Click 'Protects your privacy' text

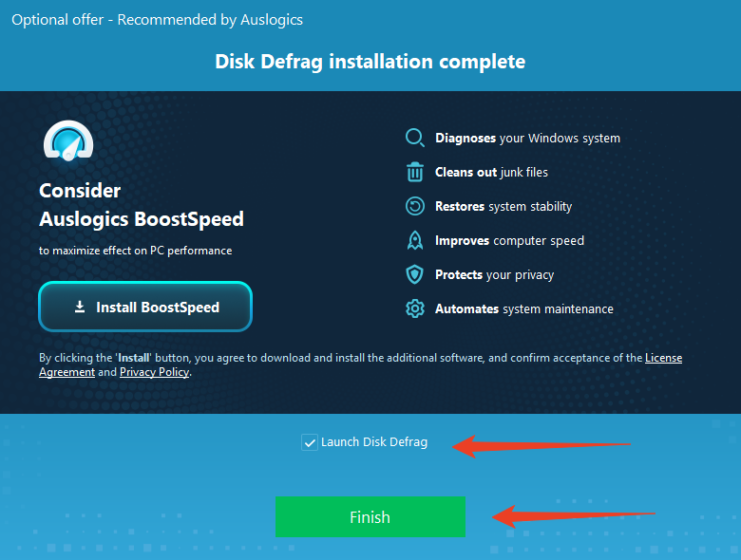point(494,274)
